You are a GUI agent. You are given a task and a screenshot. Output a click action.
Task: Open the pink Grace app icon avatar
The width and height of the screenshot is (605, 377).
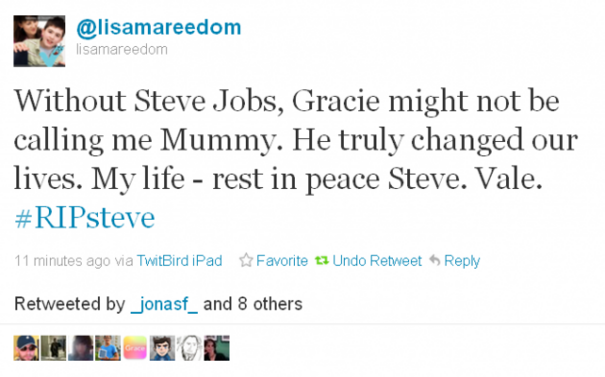pyautogui.click(x=135, y=348)
